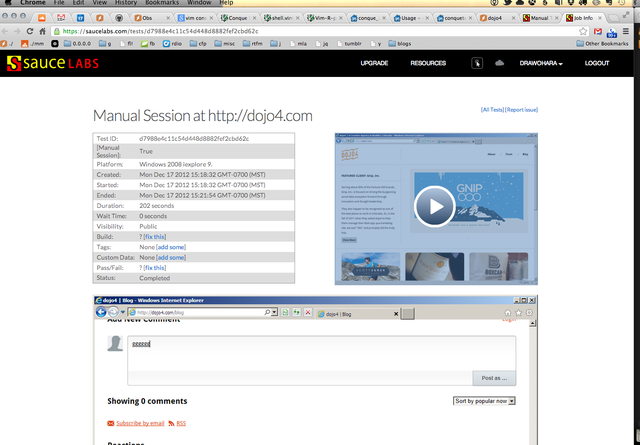Go back in the IE window

[101, 312]
